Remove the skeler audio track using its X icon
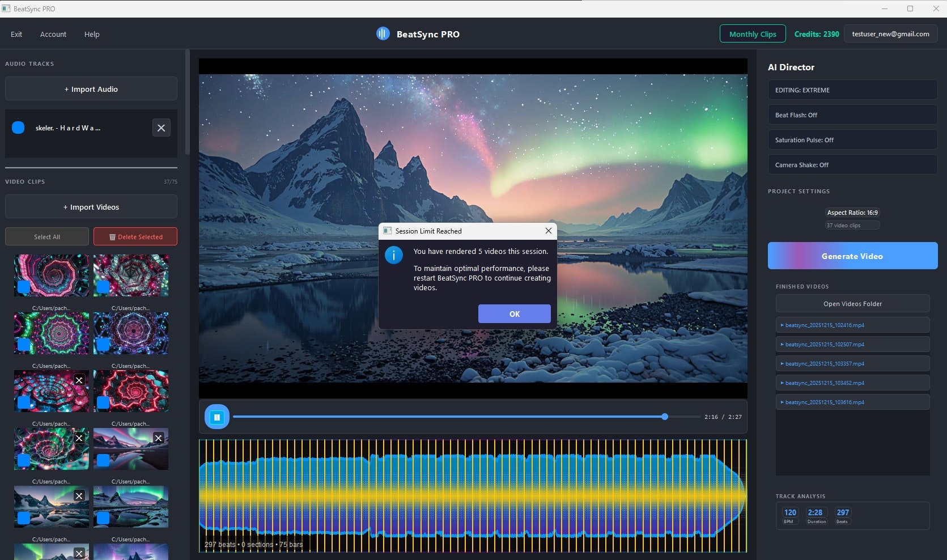Screen dimensions: 947x560 161,128
